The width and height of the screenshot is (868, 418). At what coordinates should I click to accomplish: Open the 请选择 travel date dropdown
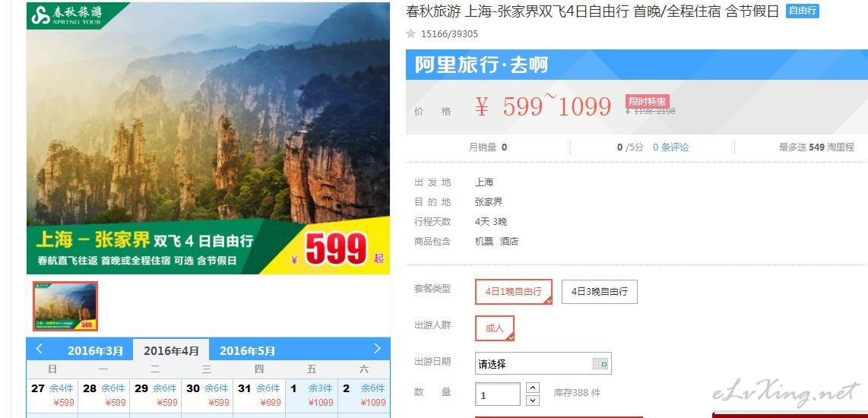(543, 364)
